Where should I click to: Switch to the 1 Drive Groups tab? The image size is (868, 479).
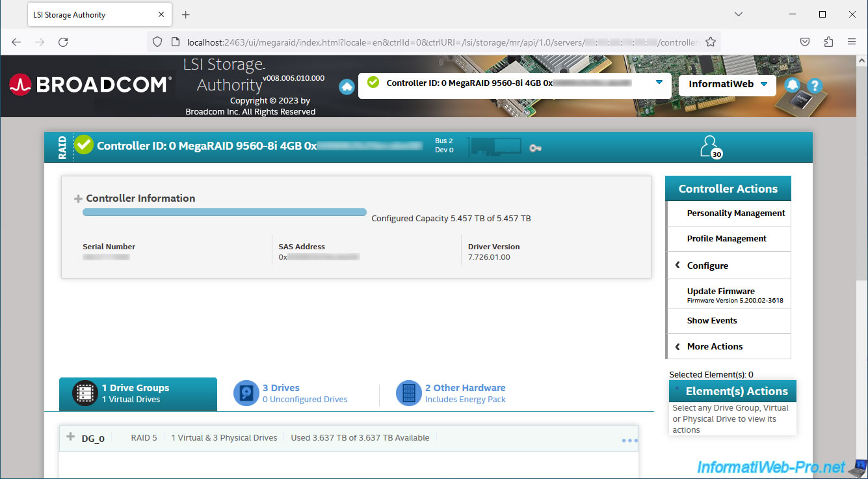click(x=138, y=394)
